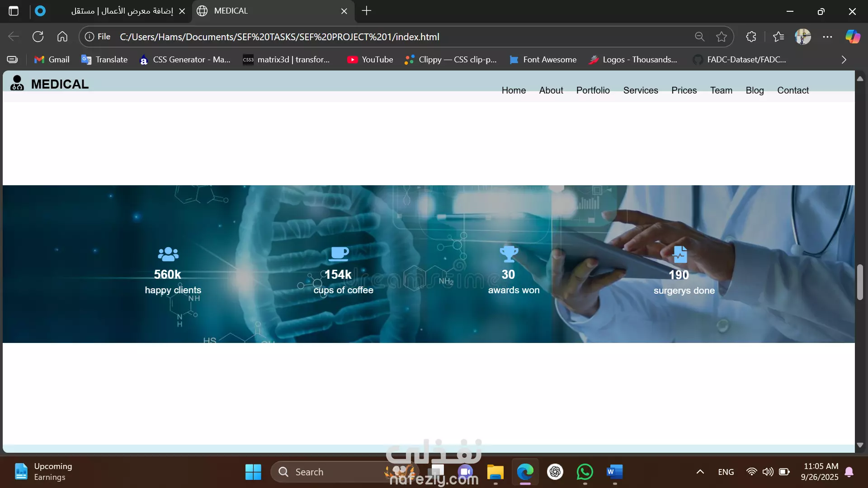
Task: Open WhatsApp from the taskbar
Action: (585, 472)
